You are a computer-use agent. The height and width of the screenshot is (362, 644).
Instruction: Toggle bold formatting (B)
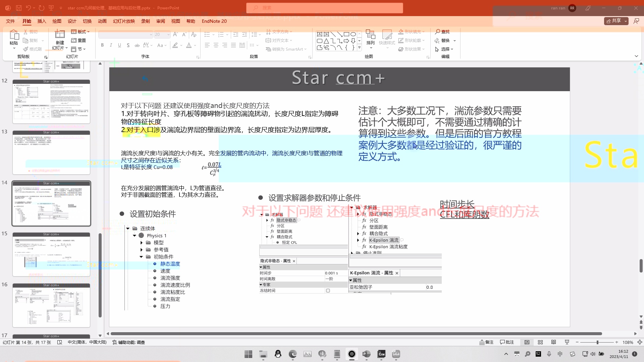[102, 45]
